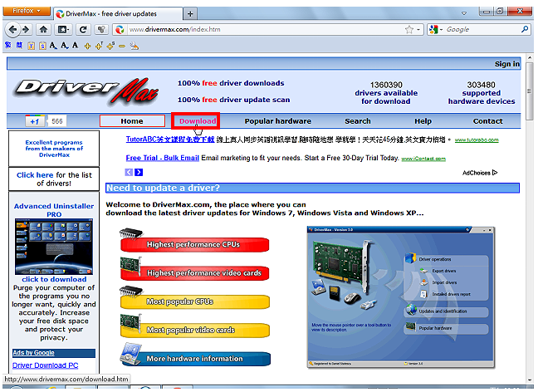Click the DriverMax logo
This screenshot has height=392, width=543.
coord(86,91)
